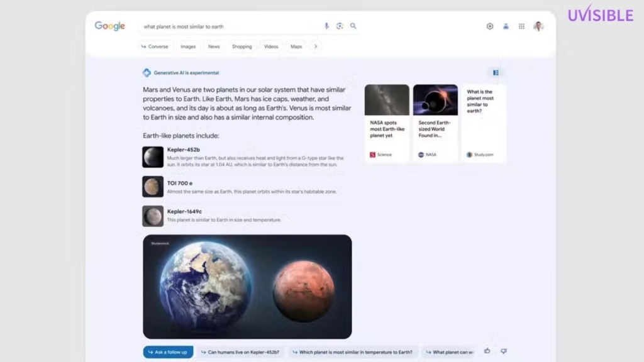The image size is (644, 362).
Task: Open 'What is the planet most similar' card
Action: pos(484,123)
